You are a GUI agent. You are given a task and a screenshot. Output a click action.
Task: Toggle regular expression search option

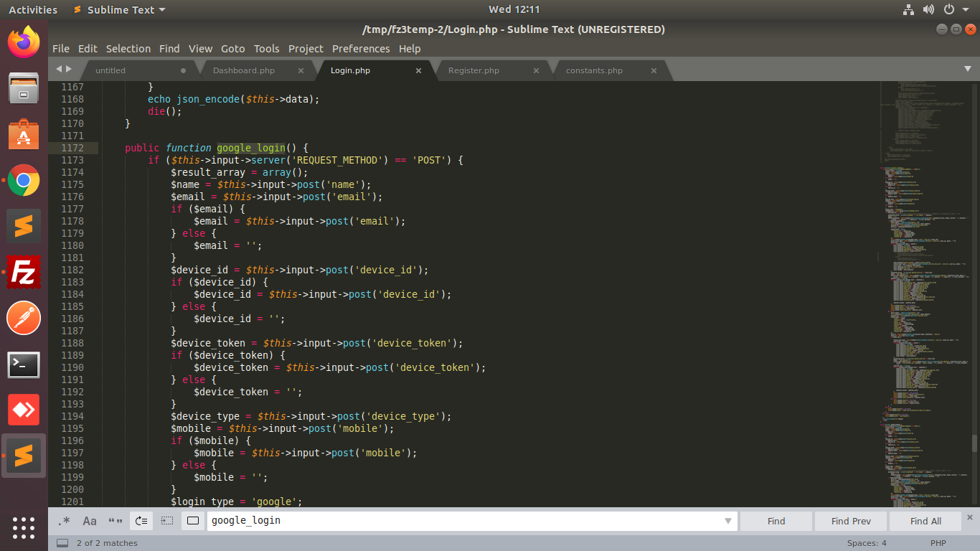tap(64, 521)
